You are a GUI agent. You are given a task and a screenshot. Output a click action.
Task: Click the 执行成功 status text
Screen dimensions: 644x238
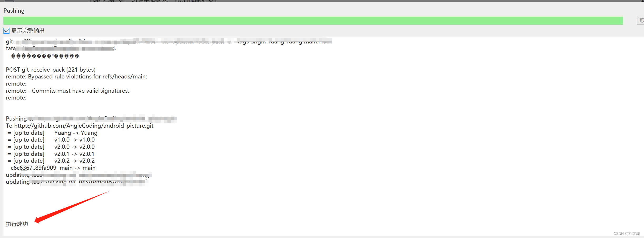tap(17, 224)
